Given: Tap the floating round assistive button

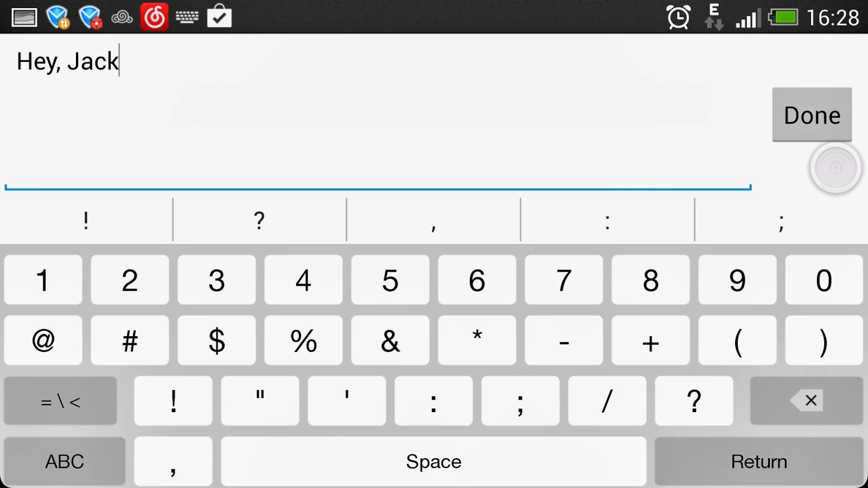Looking at the screenshot, I should 835,168.
